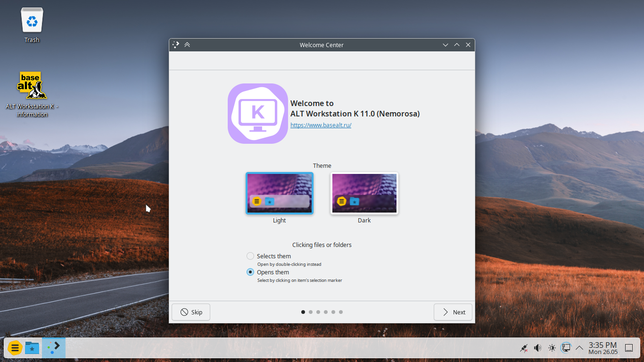Select the Welcome Center task in the taskbar
Image resolution: width=644 pixels, height=362 pixels.
point(54,348)
